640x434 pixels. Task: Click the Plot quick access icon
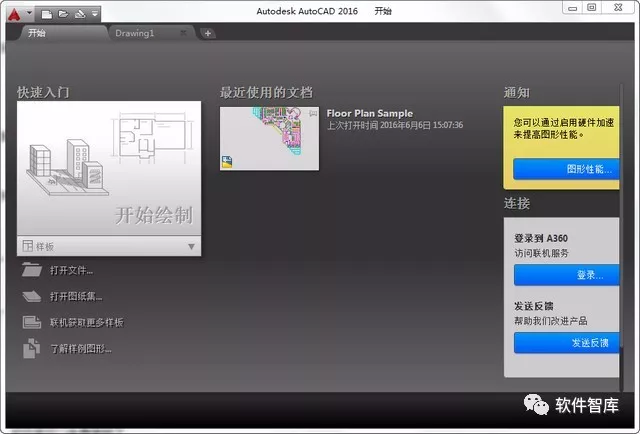80,14
